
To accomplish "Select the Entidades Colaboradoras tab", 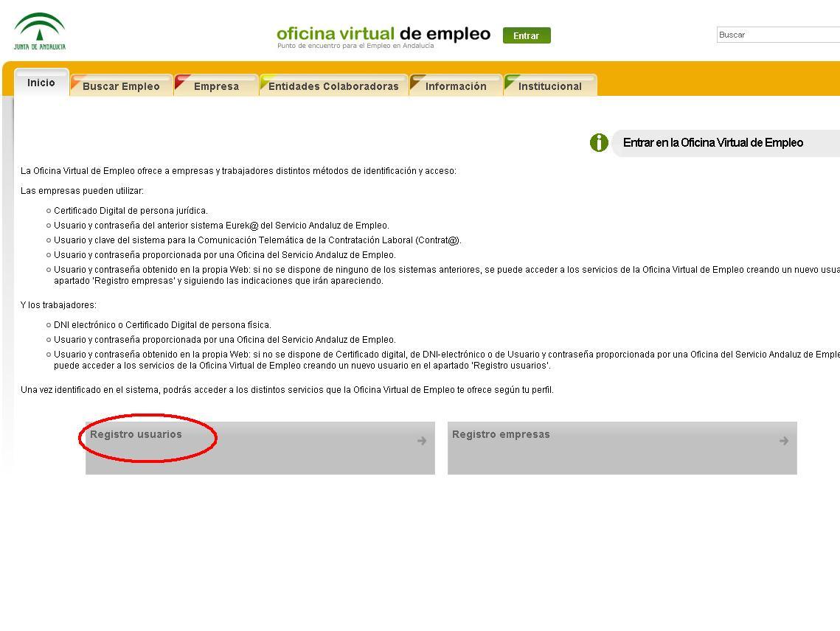I will (x=333, y=86).
